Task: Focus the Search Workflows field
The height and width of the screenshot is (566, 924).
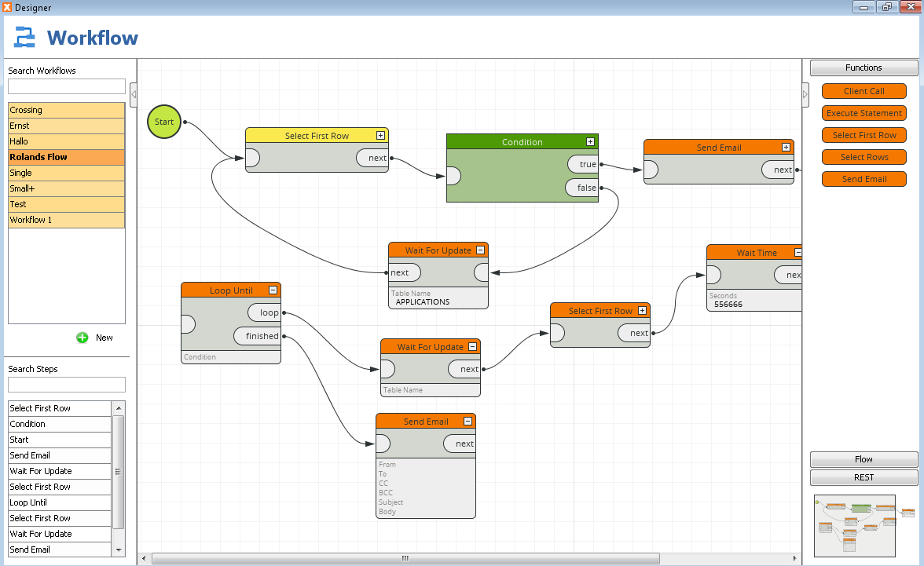Action: pos(67,86)
